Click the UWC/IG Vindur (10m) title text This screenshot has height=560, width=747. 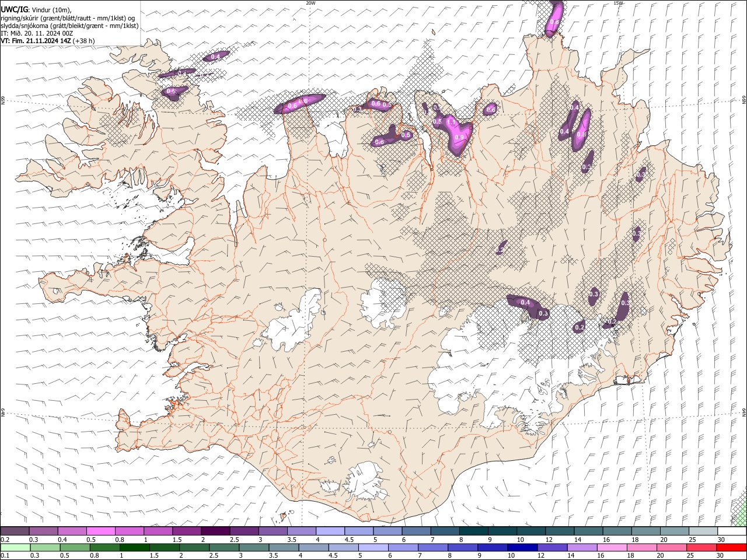(x=36, y=10)
